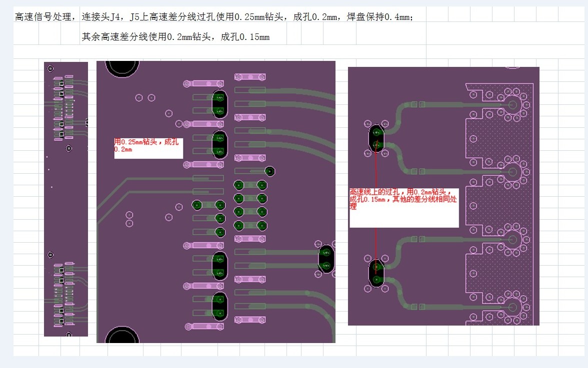588x368 pixels.
Task: Click the large black hole at bottom of middle image
Action: point(122,336)
